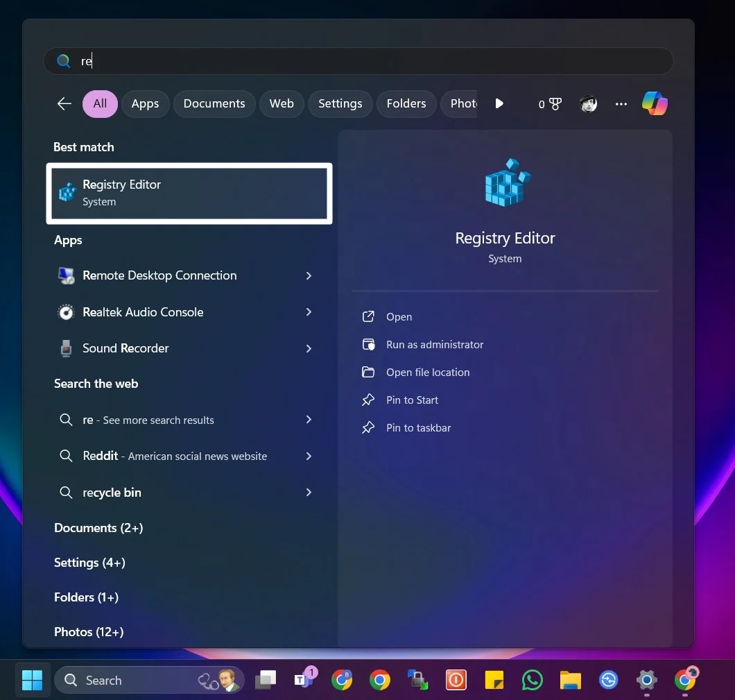
Task: Open WhatsApp from the taskbar
Action: (532, 680)
